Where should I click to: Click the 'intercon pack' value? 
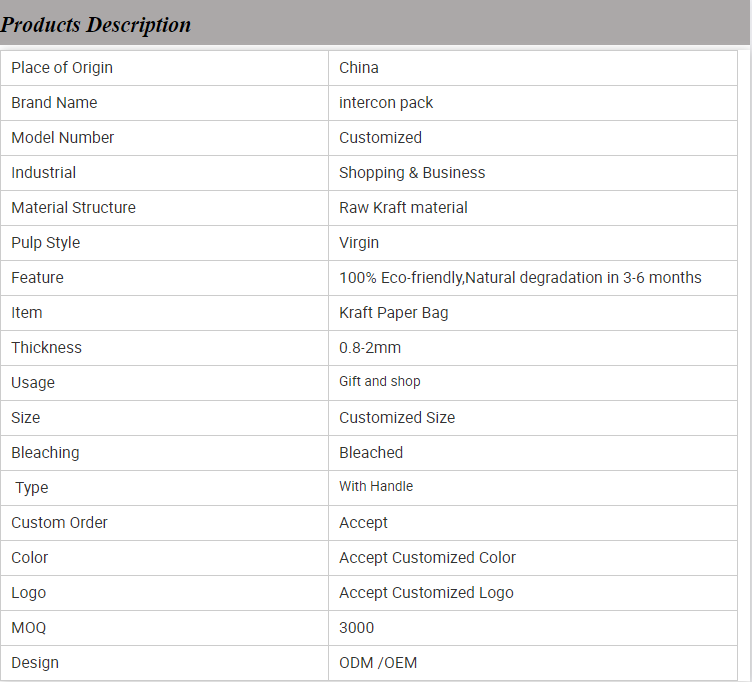(386, 103)
